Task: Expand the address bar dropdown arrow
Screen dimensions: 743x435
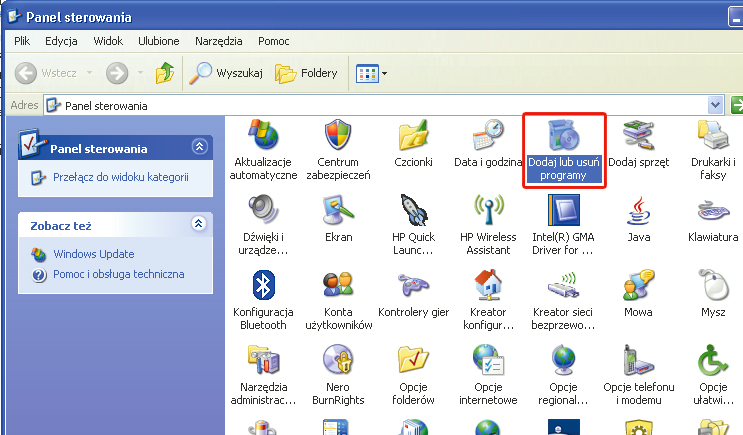Action: [x=715, y=105]
